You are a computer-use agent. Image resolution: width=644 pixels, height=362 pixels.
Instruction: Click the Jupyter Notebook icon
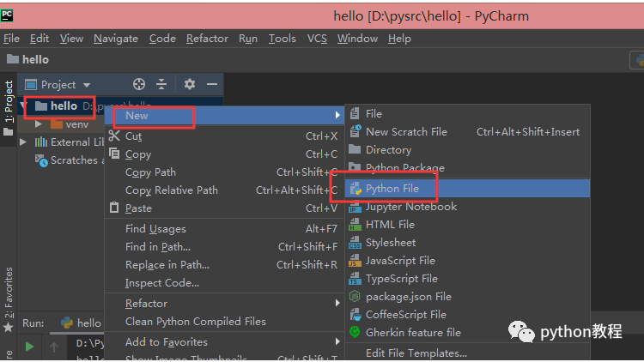(355, 207)
